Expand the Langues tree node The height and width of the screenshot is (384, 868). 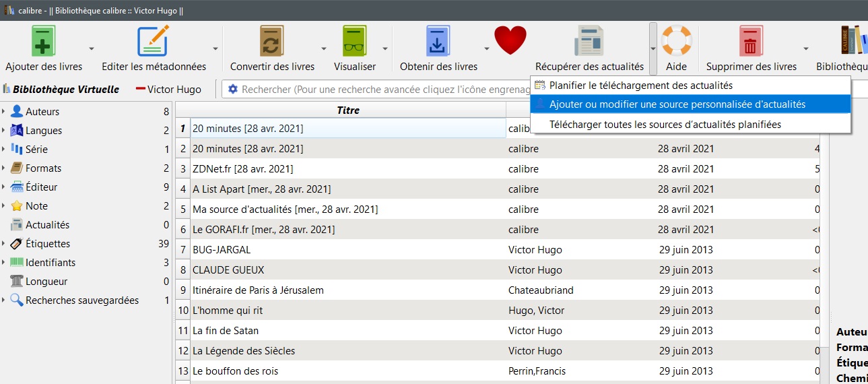pos(4,131)
